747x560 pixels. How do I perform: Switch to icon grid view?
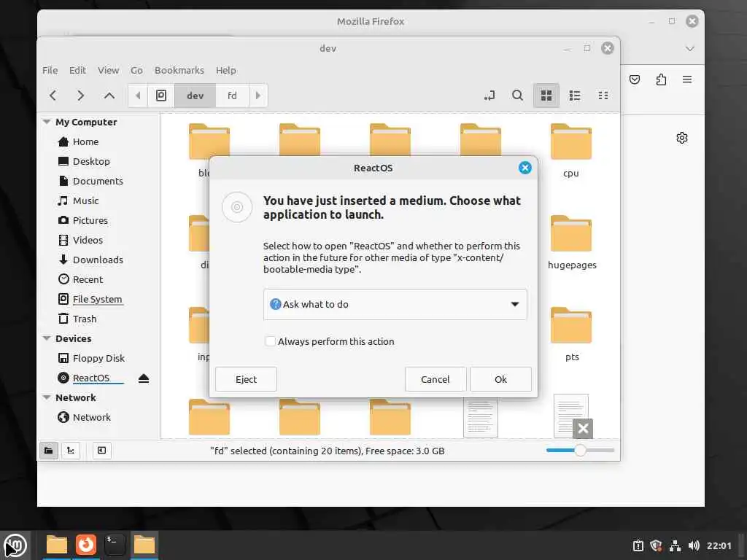point(546,96)
